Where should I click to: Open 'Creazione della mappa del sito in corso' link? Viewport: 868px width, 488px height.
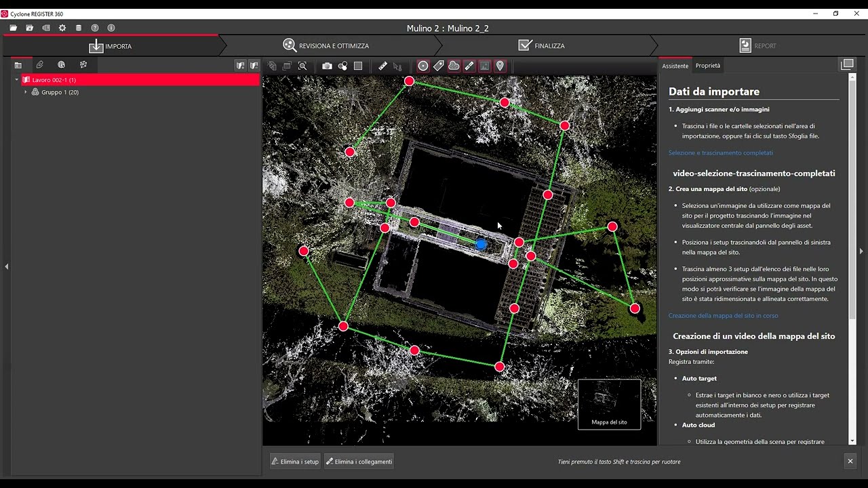tap(724, 316)
